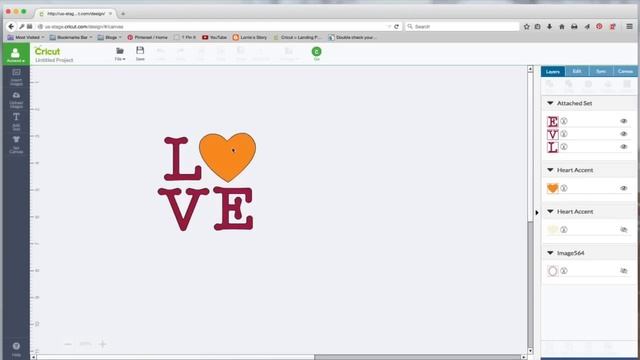The width and height of the screenshot is (640, 360).
Task: Show the hidden cream Heart Accent layer
Action: point(624,230)
